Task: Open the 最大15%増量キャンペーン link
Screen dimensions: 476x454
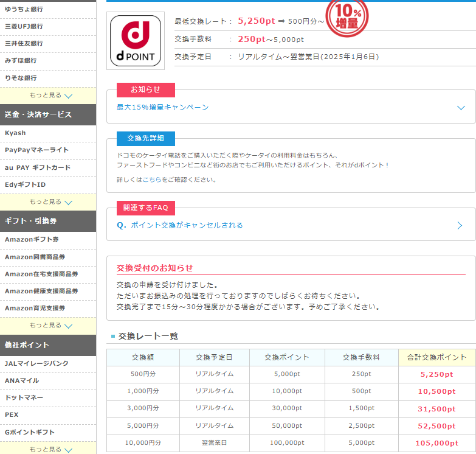Action: [162, 108]
